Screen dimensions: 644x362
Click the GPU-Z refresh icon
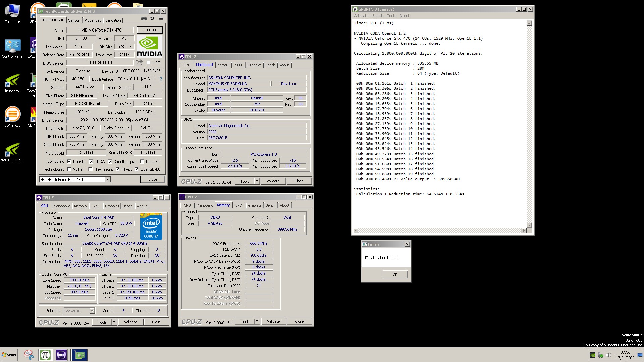153,19
